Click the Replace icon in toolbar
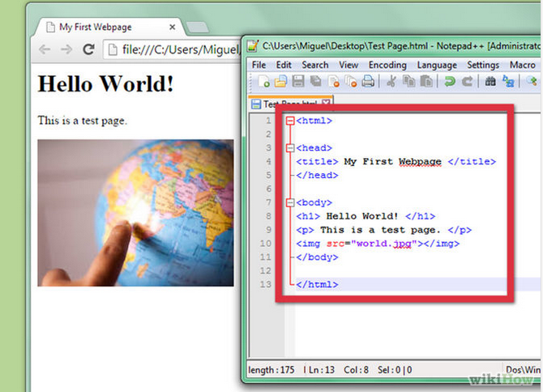Viewport: 543px width, 392px height. (x=508, y=81)
